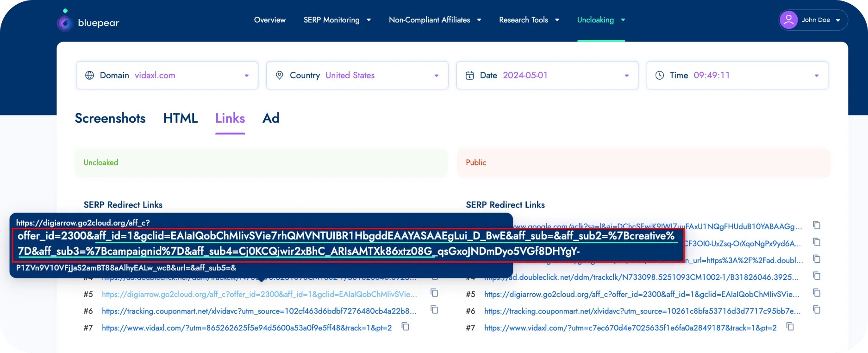Click tooltip text https://digiarrow.go2cloud.org/aff_c?
The width and height of the screenshot is (868, 353).
[83, 223]
